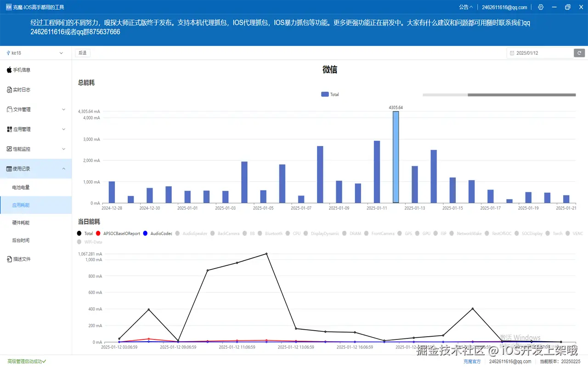Open the 克魔官方 link in footer
This screenshot has width=588, height=367.
(x=472, y=361)
